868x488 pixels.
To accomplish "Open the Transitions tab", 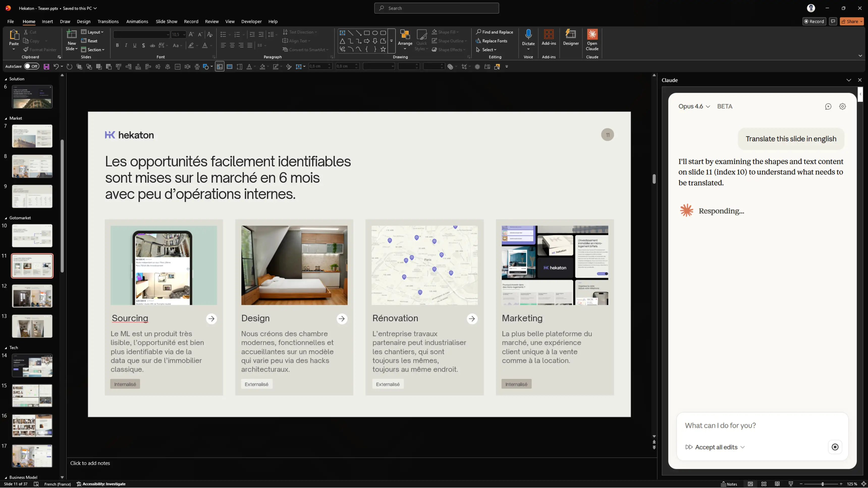I will (x=108, y=21).
